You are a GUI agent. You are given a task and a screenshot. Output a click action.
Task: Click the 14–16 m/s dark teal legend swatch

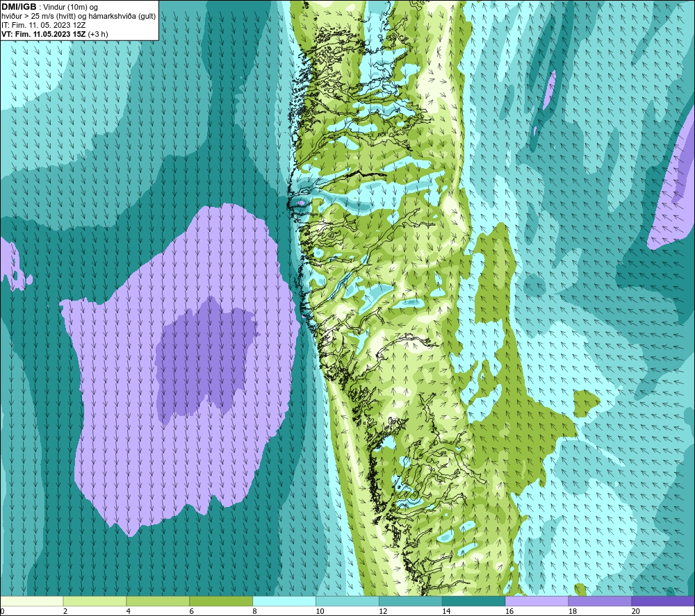474,601
